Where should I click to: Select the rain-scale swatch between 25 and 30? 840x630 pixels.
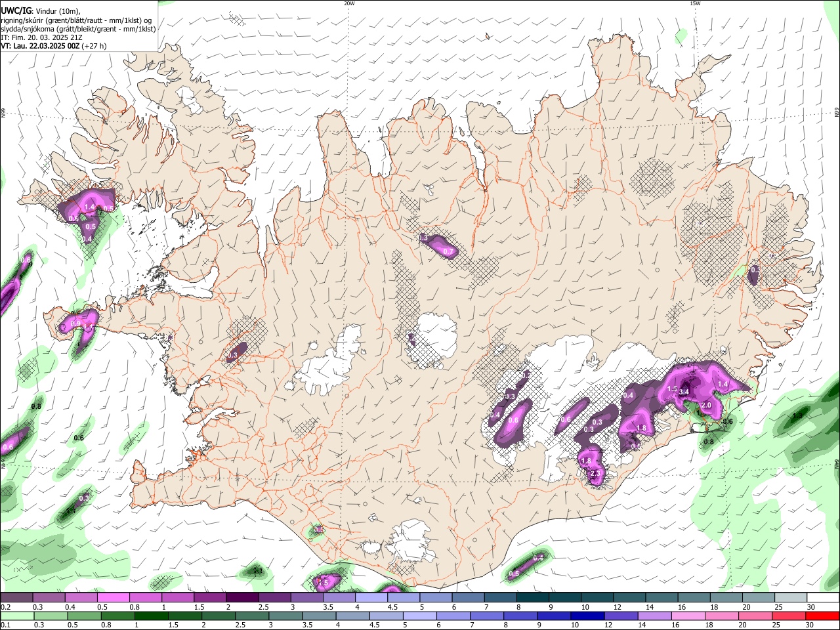pyautogui.click(x=789, y=616)
